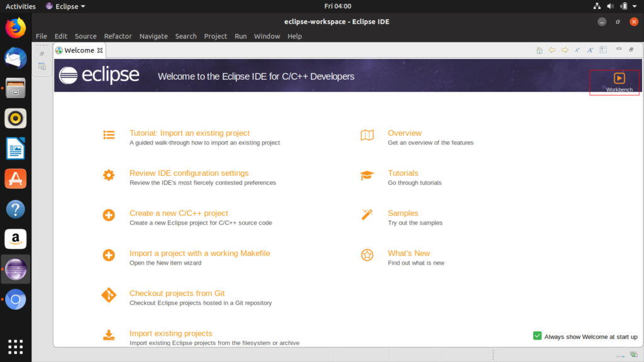Screen dimensions: 644x362
Task: Open Import a project with a working Makefile
Action: (199, 253)
